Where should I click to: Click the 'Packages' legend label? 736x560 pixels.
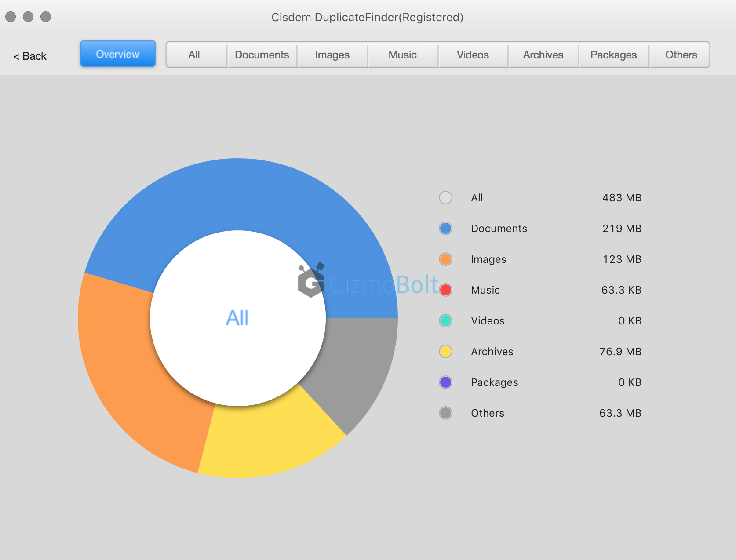(x=495, y=382)
